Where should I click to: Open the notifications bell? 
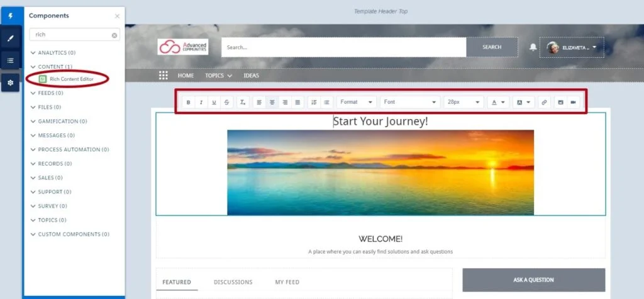pyautogui.click(x=533, y=47)
